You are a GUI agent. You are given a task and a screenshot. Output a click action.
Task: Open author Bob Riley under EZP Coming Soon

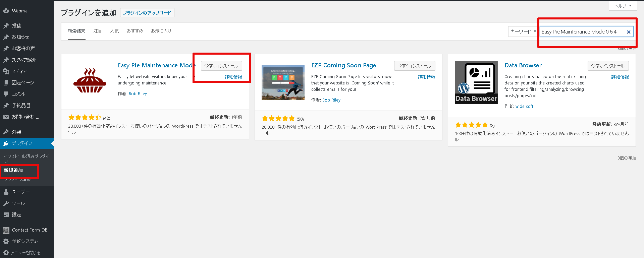(x=331, y=100)
